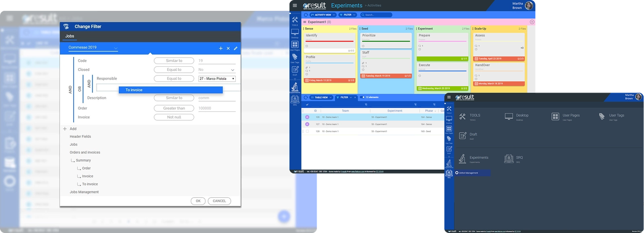Choose Orders and invoices in Add list
The height and width of the screenshot is (233, 644).
pos(85,153)
